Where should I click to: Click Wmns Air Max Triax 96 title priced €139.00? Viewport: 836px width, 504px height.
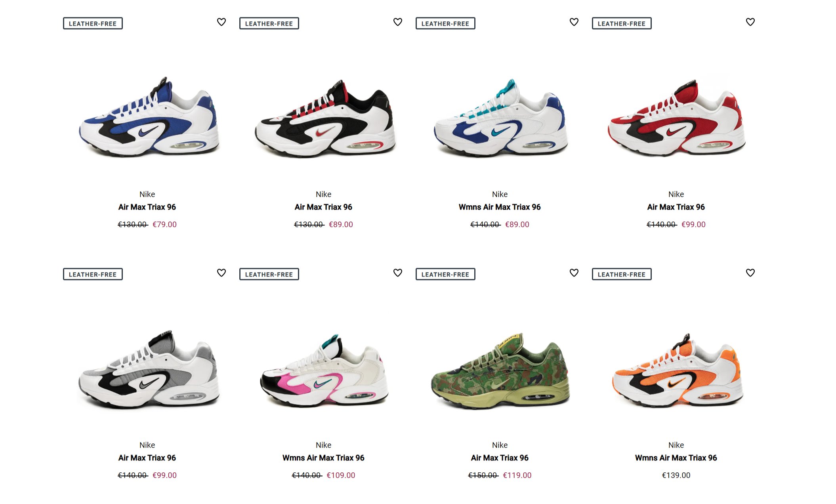point(676,458)
